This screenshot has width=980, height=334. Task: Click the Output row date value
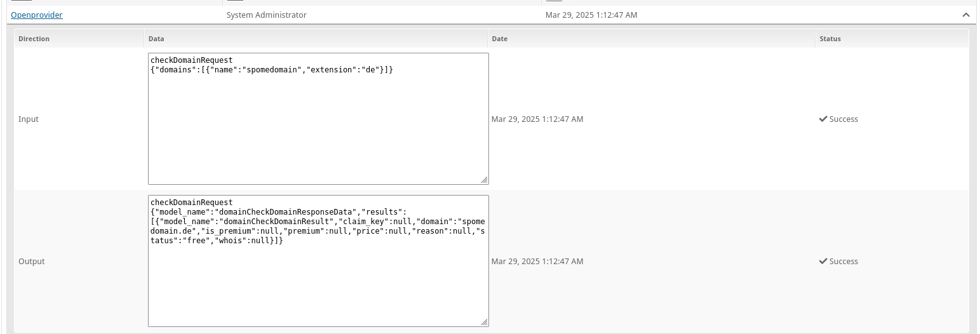click(x=537, y=261)
